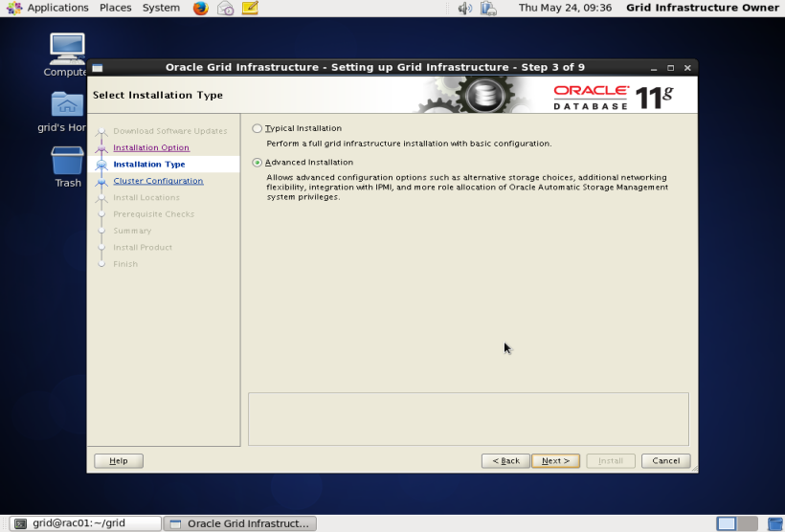The height and width of the screenshot is (532, 785).
Task: Click the current Installation Type step
Action: pyautogui.click(x=149, y=165)
